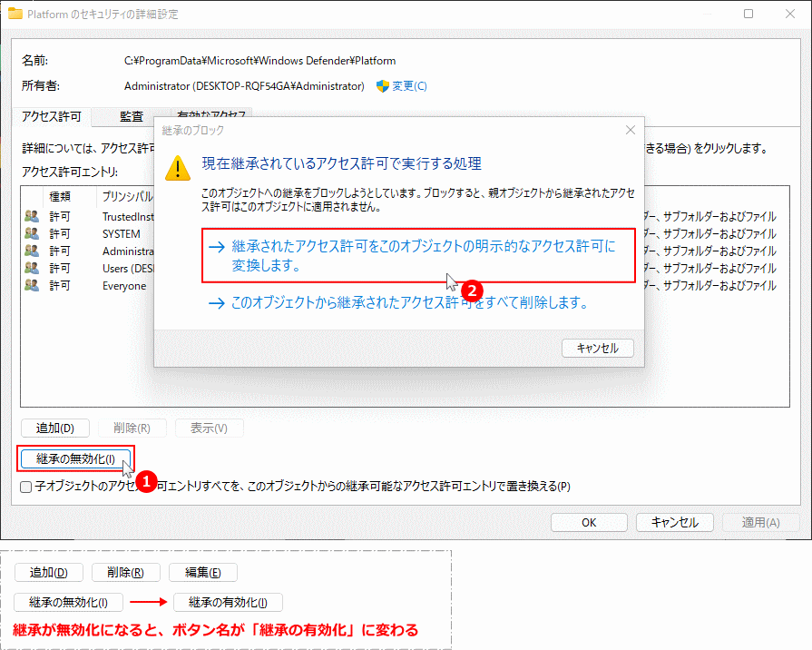
Task: Select the Administra principal entry
Action: click(x=128, y=251)
